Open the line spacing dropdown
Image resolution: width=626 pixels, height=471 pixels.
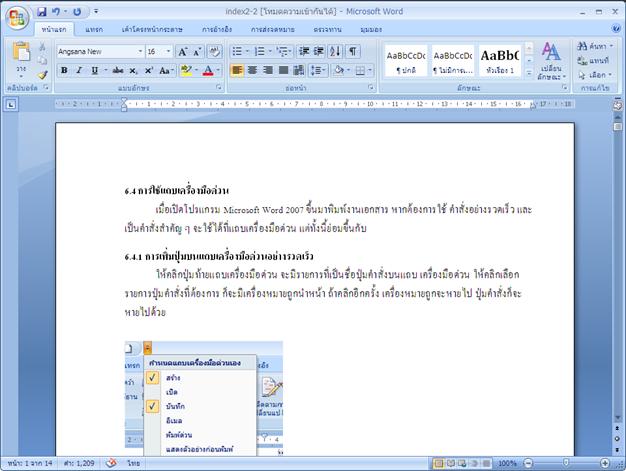click(319, 70)
